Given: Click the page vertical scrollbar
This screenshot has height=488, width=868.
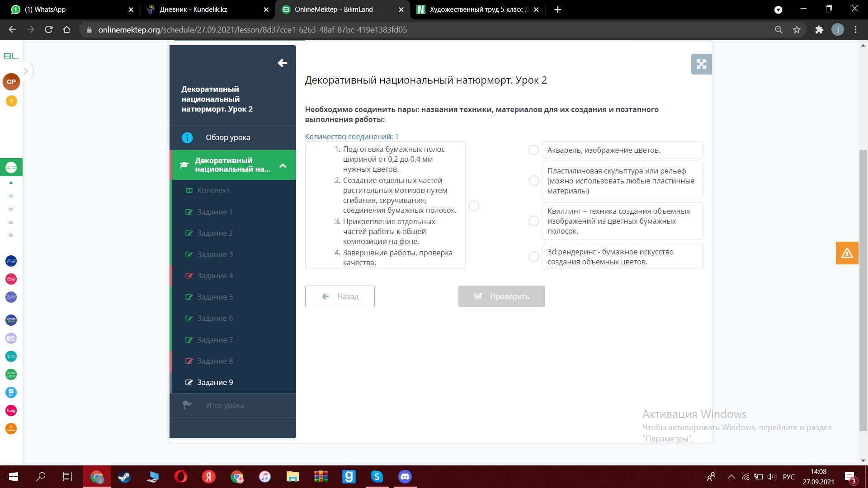Looking at the screenshot, I should (x=863, y=289).
